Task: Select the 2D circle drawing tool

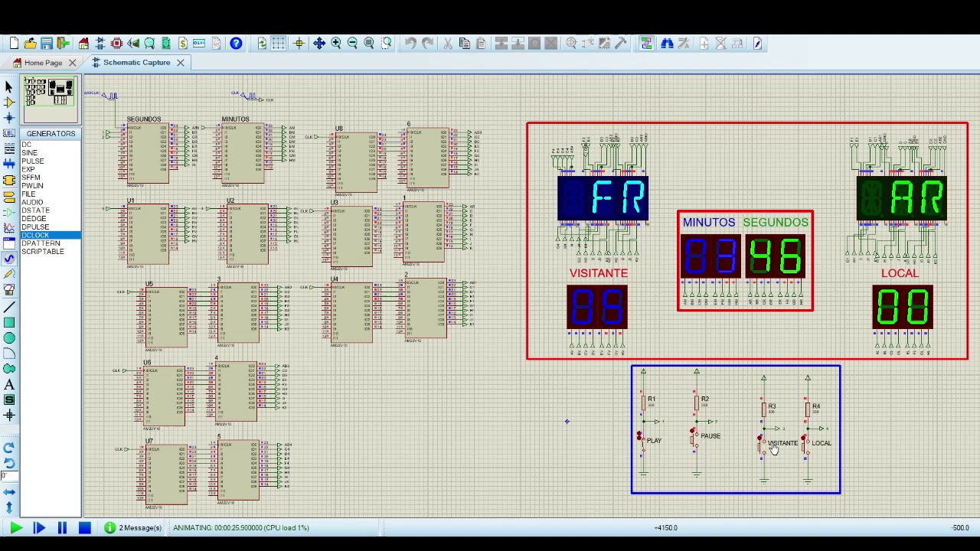Action: click(x=9, y=337)
